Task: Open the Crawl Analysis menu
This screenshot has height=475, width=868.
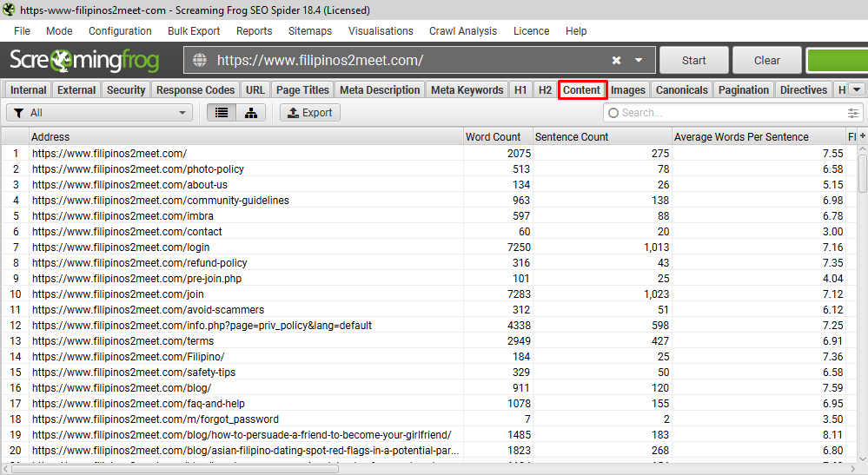Action: 463,31
